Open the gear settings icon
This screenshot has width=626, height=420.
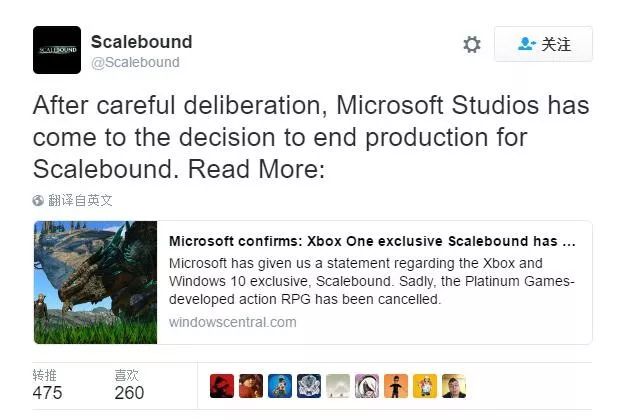pos(472,45)
